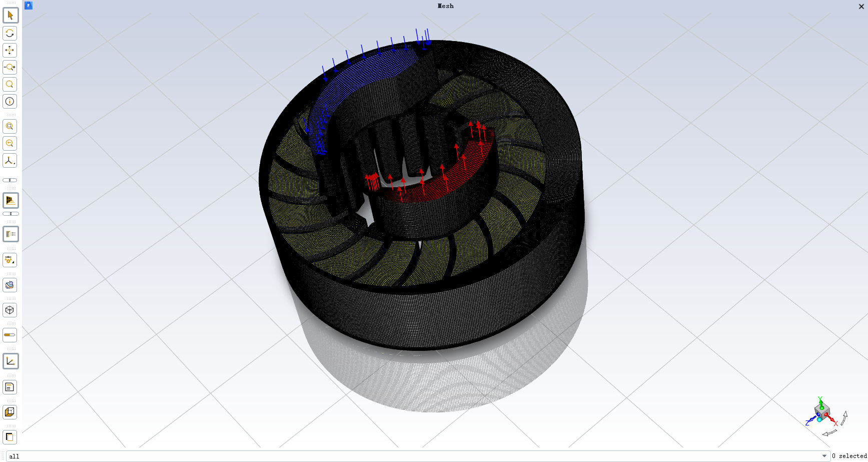Open the model information tool

click(x=10, y=101)
